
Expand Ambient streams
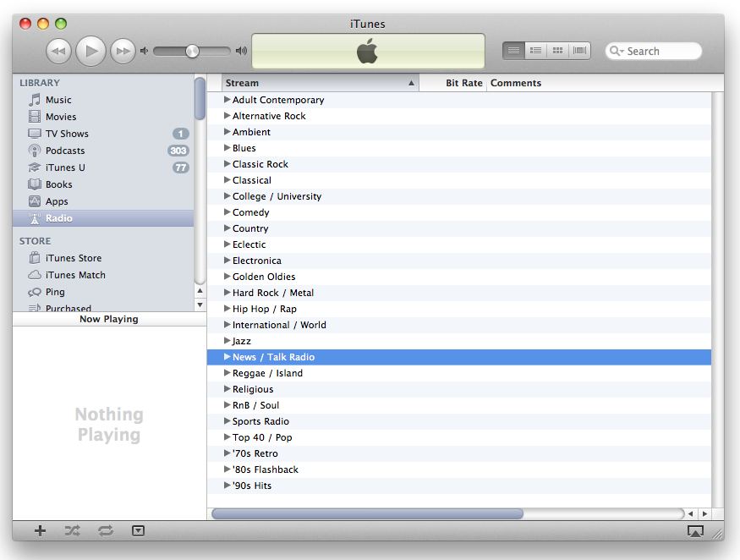(x=227, y=132)
